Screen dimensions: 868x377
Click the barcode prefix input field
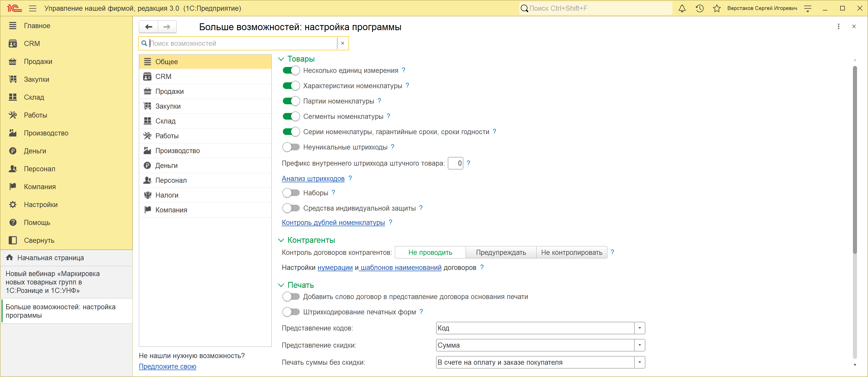click(455, 163)
